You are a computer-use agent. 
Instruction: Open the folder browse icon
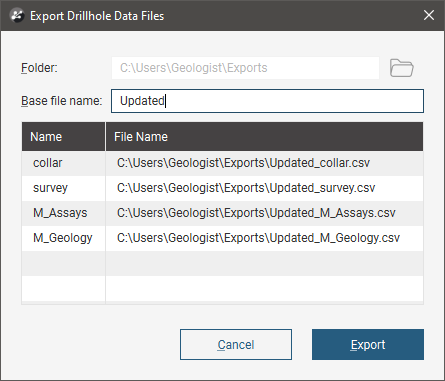pos(401,68)
